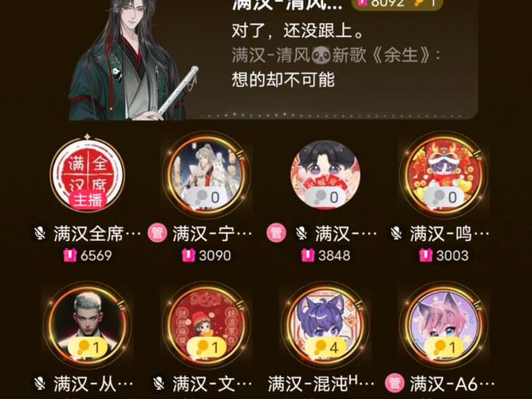
Task: Tap the pink 管 admin badge beside 满汉-宁
Action: tap(157, 233)
